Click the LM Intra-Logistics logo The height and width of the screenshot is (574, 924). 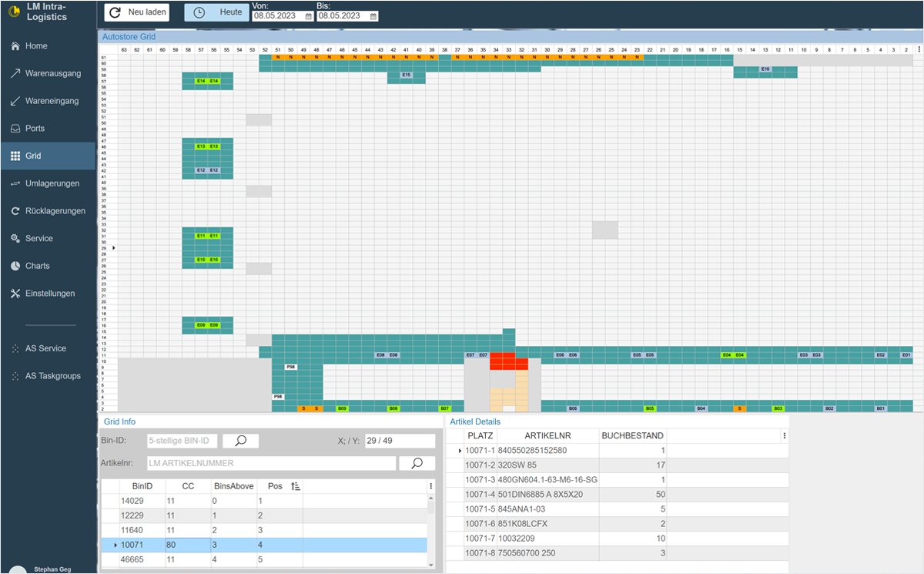pos(13,12)
